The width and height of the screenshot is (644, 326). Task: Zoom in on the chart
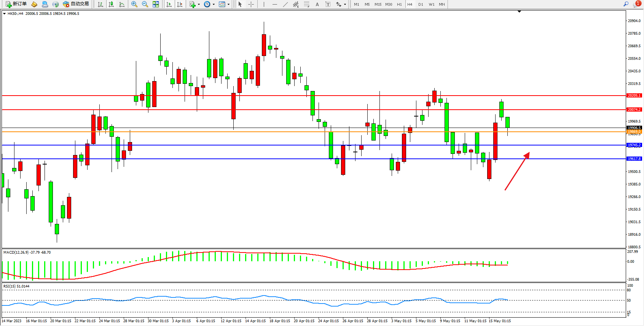[x=134, y=4]
